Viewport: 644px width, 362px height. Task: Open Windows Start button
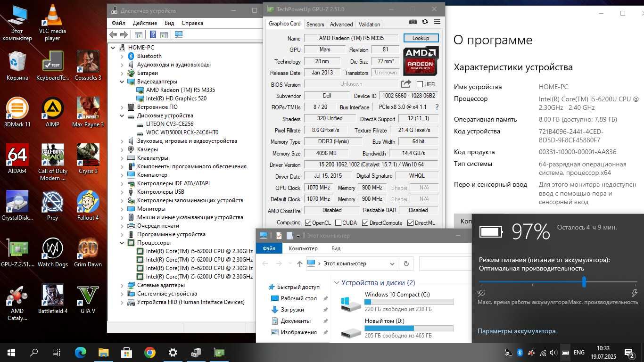11,353
